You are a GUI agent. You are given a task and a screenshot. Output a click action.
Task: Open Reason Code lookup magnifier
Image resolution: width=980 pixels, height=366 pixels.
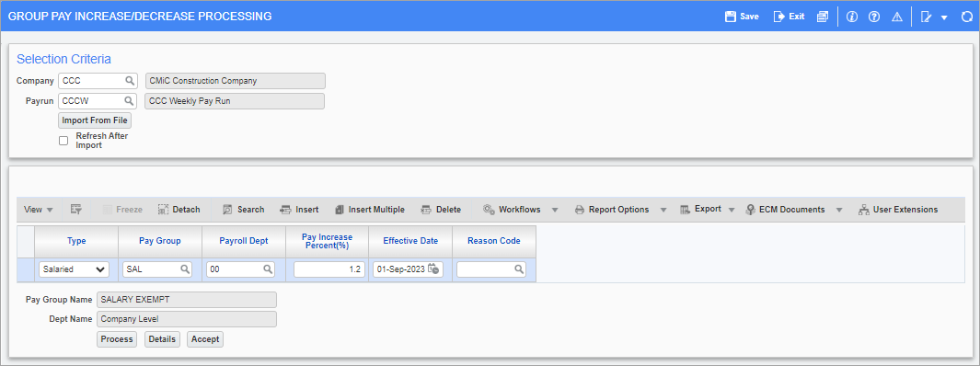pyautogui.click(x=519, y=269)
